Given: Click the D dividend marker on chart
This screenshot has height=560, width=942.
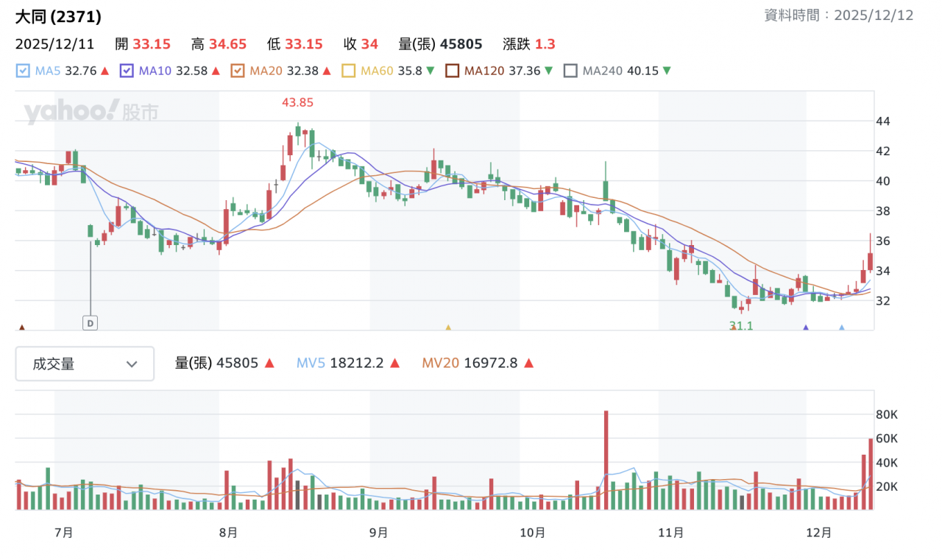Looking at the screenshot, I should (90, 323).
